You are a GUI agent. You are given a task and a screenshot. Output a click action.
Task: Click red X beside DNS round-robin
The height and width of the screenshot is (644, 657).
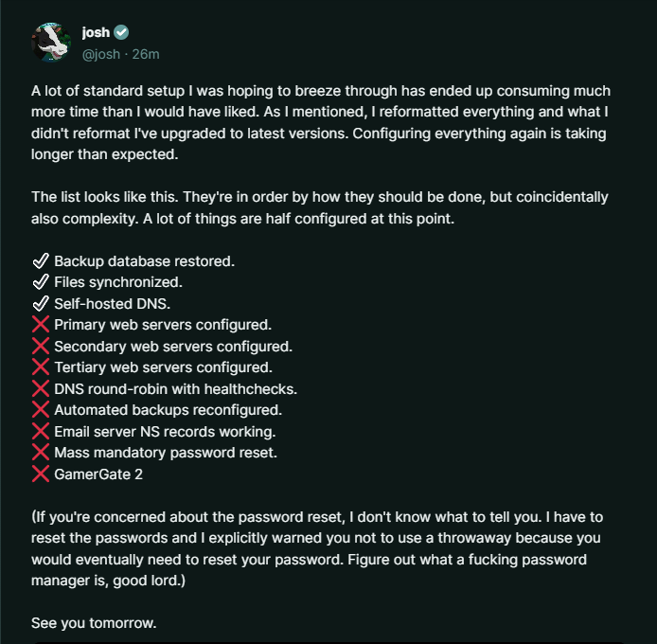(41, 388)
